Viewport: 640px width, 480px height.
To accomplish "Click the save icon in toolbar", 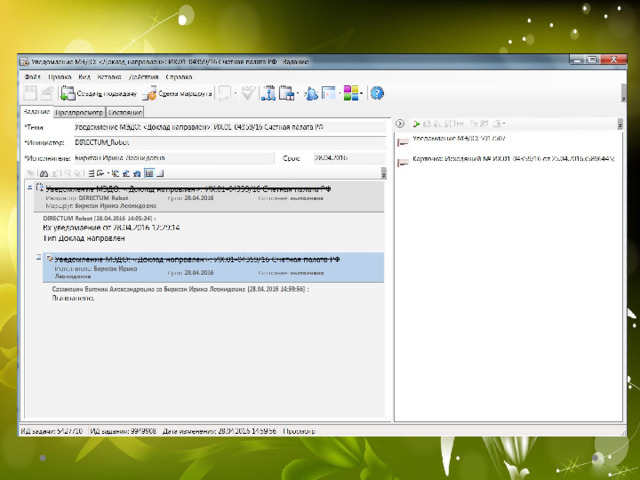I will coord(29,93).
